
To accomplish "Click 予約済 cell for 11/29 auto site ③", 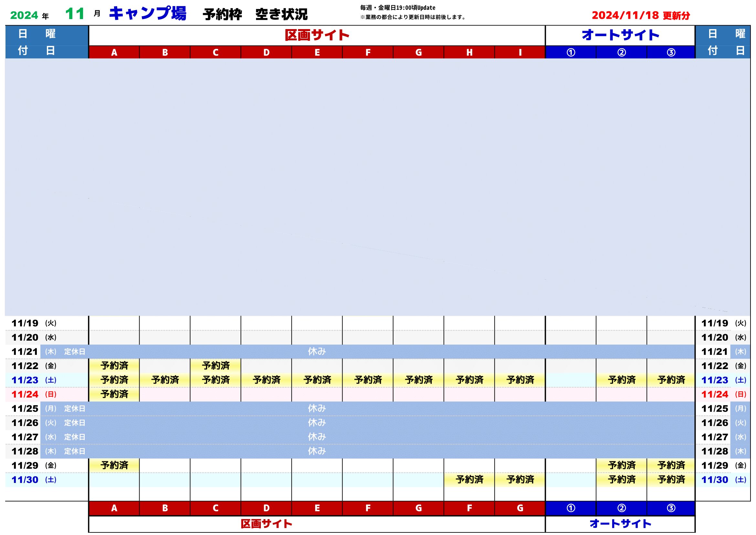I will 671,465.
